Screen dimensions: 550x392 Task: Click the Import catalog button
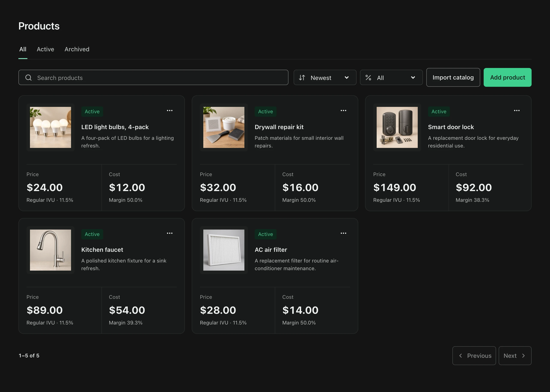pos(453,77)
